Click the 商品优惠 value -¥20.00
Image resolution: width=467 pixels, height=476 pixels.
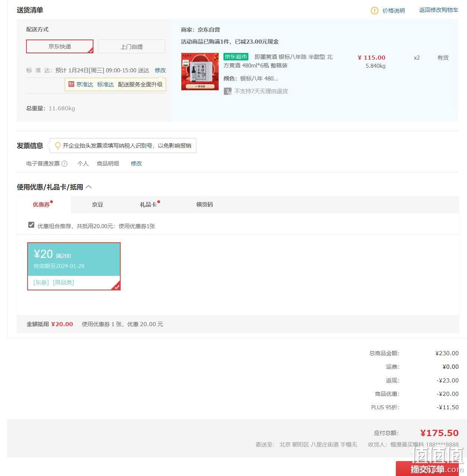(448, 394)
